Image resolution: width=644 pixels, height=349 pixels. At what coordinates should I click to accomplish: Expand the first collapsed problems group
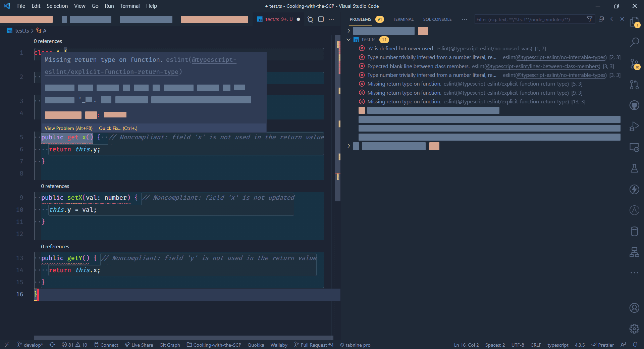coord(348,31)
